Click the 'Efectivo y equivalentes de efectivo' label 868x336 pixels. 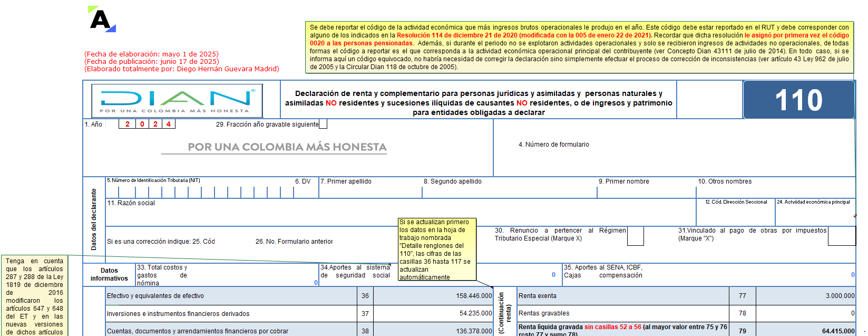point(155,296)
